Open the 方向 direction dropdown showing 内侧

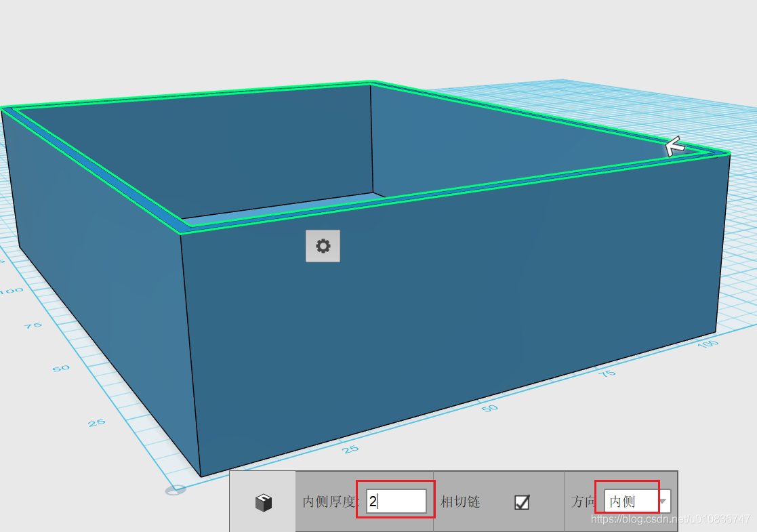coord(637,501)
